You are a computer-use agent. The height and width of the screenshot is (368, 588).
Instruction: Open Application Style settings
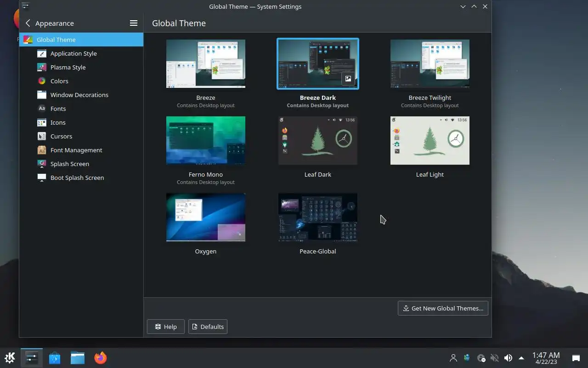click(81, 53)
